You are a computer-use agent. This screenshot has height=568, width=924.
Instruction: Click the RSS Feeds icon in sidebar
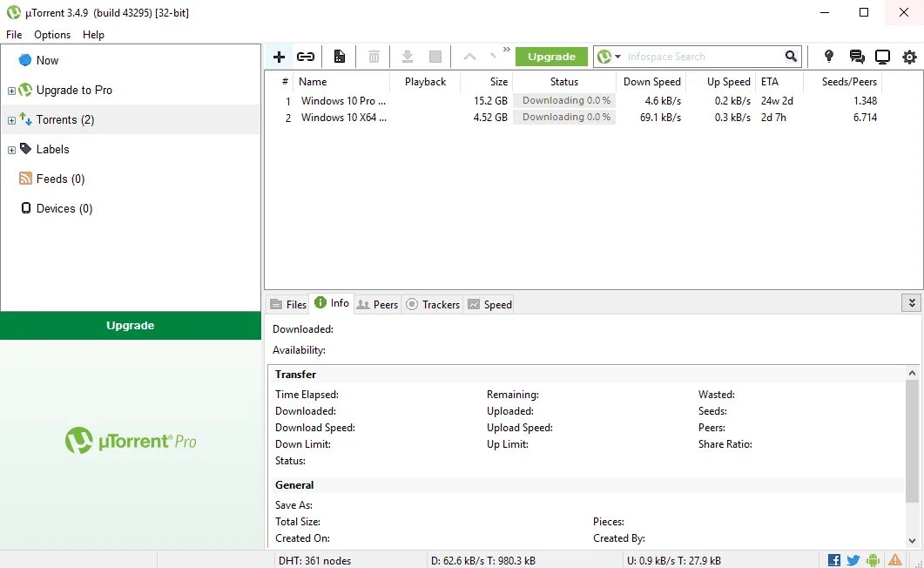25,179
